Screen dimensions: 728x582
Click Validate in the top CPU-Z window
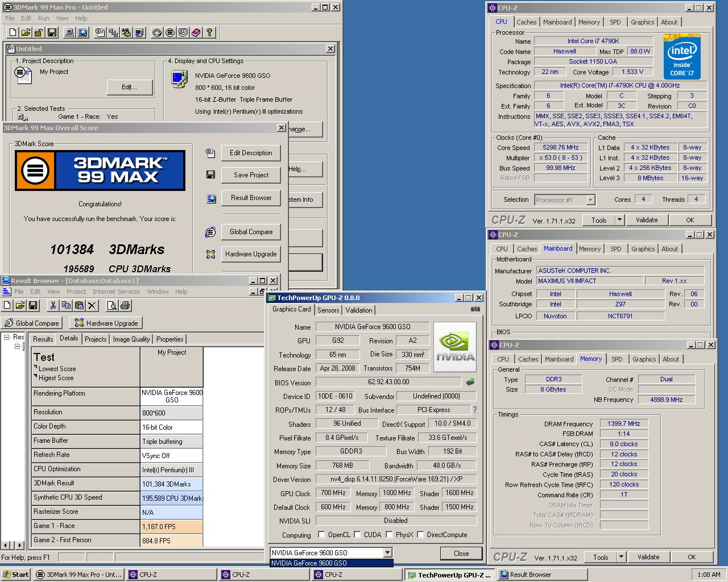tap(647, 220)
